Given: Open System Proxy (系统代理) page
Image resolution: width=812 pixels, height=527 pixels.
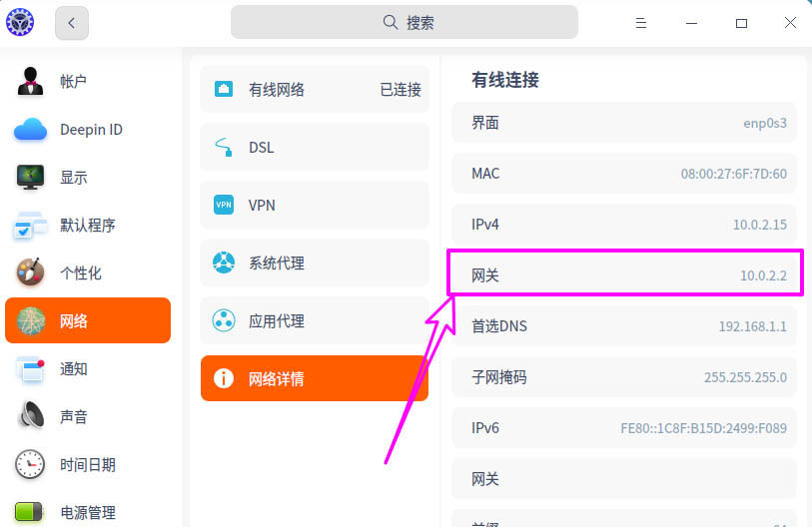Looking at the screenshot, I should [315, 263].
